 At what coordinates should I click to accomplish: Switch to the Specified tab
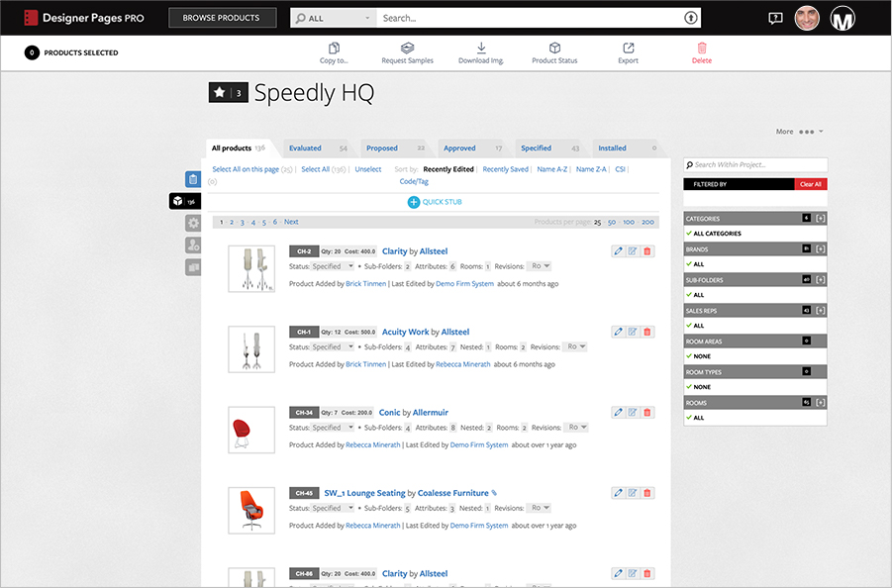click(x=550, y=147)
